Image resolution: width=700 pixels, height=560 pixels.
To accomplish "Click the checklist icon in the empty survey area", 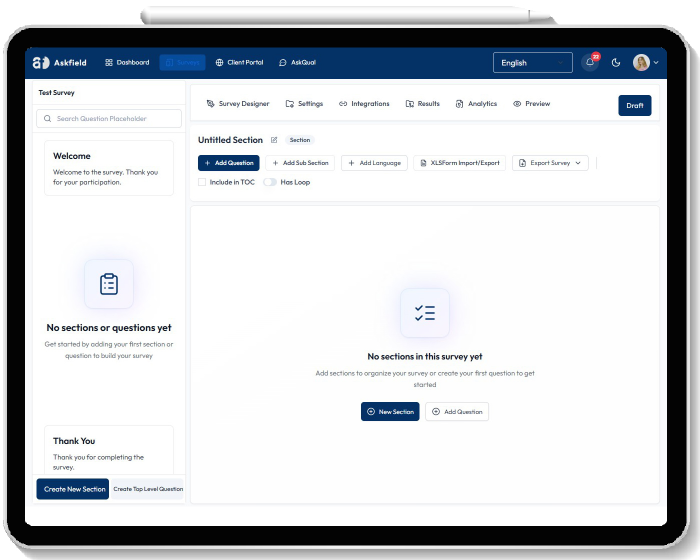I will (425, 313).
